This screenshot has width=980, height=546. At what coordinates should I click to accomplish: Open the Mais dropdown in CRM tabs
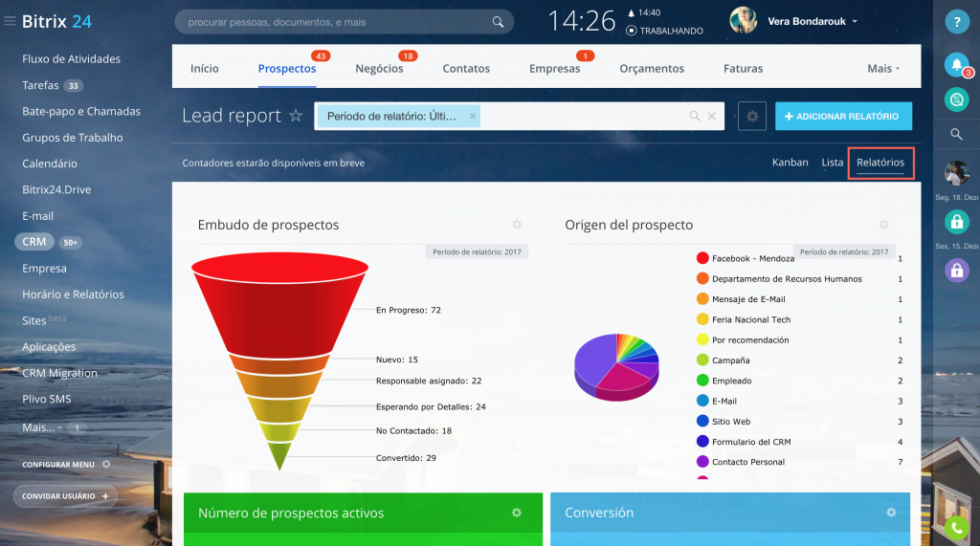(883, 69)
